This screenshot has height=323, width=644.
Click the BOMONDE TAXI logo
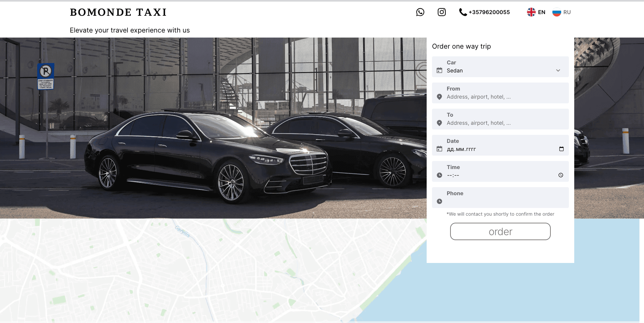118,12
